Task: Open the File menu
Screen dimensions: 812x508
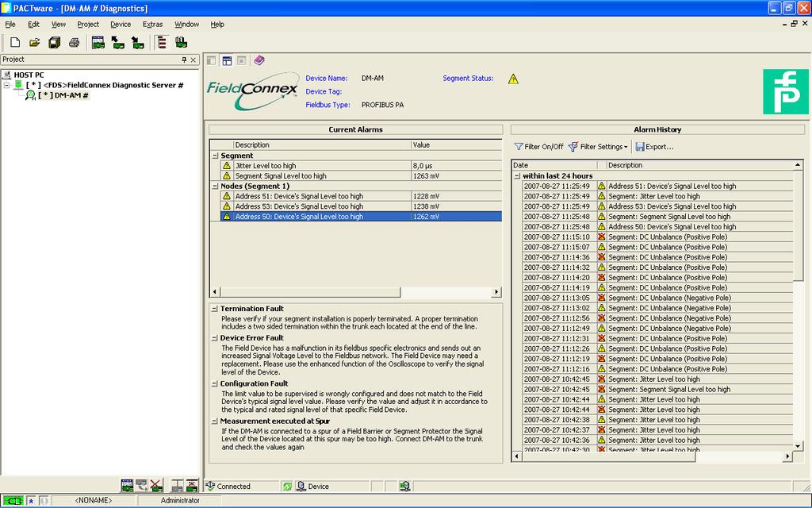Action: [x=10, y=25]
